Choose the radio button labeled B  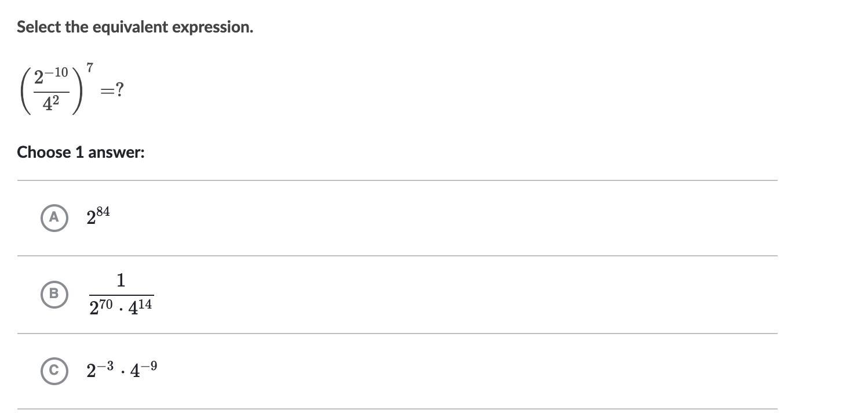point(54,294)
